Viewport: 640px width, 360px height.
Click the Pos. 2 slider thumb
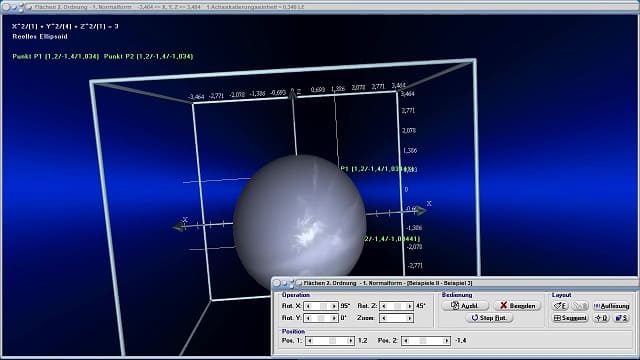pos(423,340)
